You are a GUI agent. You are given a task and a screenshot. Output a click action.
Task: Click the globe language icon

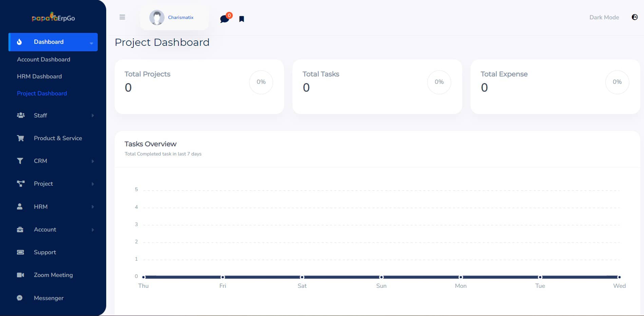[634, 17]
